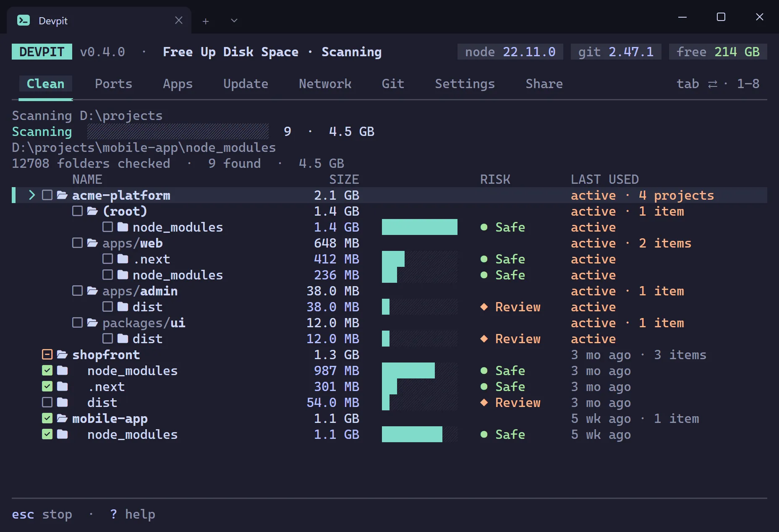779x532 pixels.
Task: Click the mobile-app open folder icon
Action: click(x=62, y=418)
